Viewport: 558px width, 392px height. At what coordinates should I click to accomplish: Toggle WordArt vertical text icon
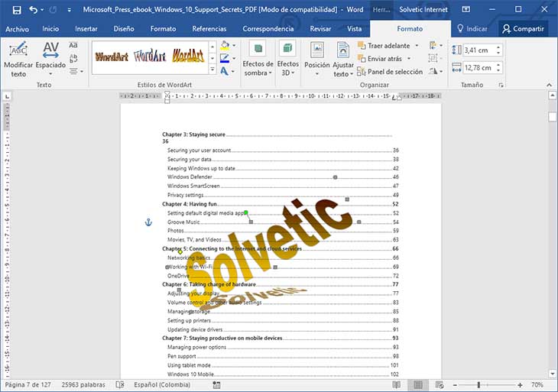click(x=73, y=58)
